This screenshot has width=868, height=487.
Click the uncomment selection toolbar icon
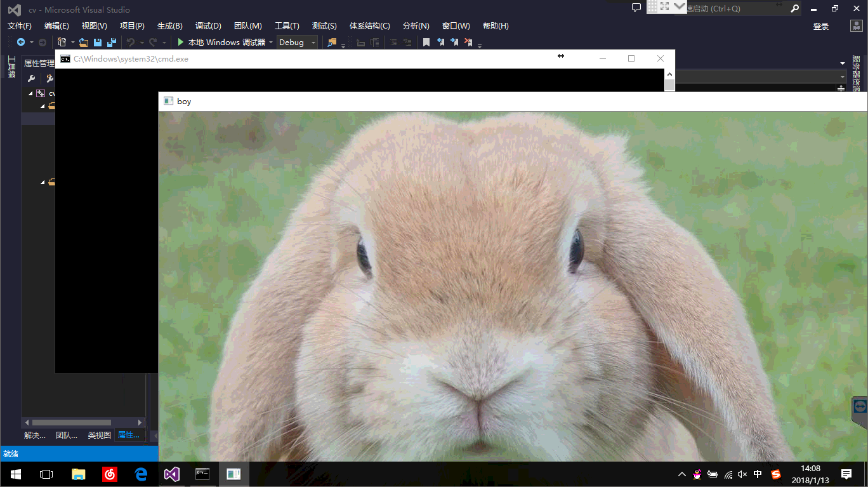point(407,42)
